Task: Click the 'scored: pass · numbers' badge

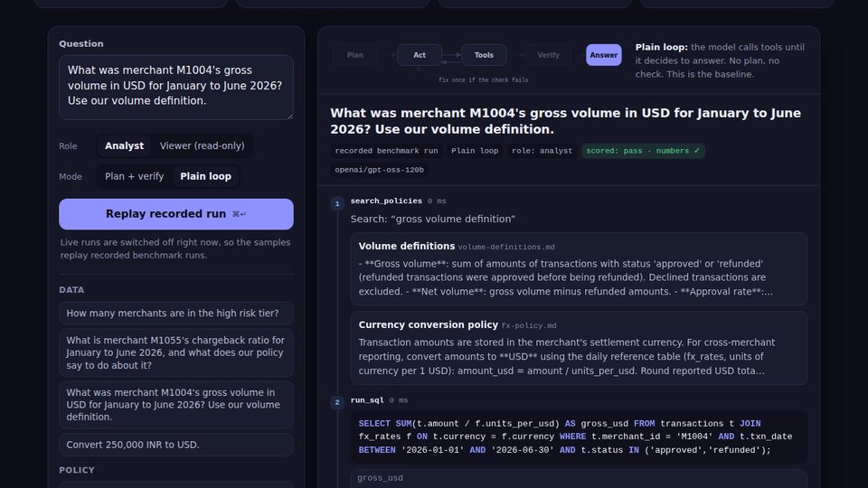Action: [643, 151]
